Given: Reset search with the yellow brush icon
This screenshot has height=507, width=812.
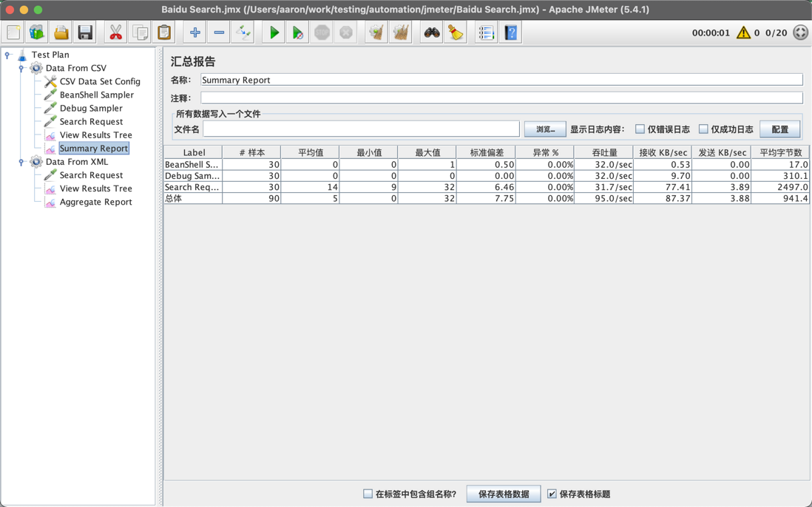Looking at the screenshot, I should (456, 33).
